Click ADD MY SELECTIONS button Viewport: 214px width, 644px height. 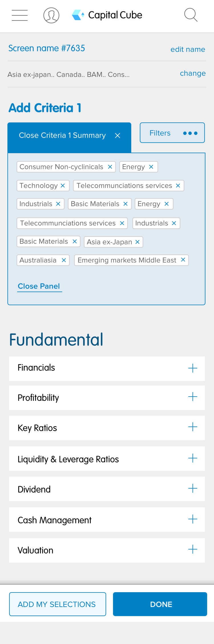[x=58, y=604]
